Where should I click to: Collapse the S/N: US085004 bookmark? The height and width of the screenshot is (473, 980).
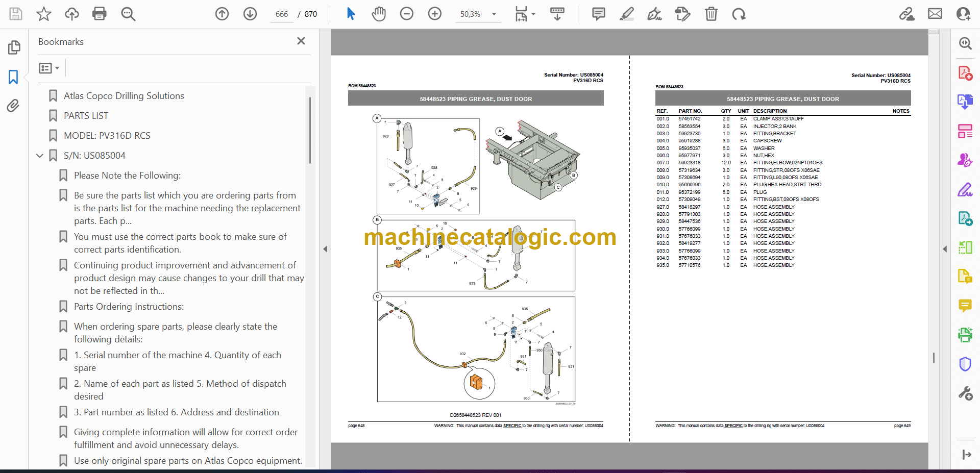40,156
